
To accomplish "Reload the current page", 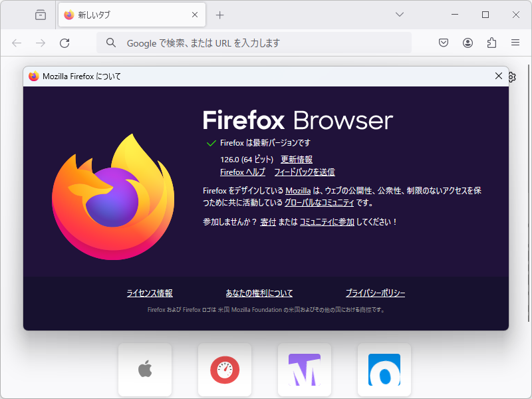I will coord(64,42).
